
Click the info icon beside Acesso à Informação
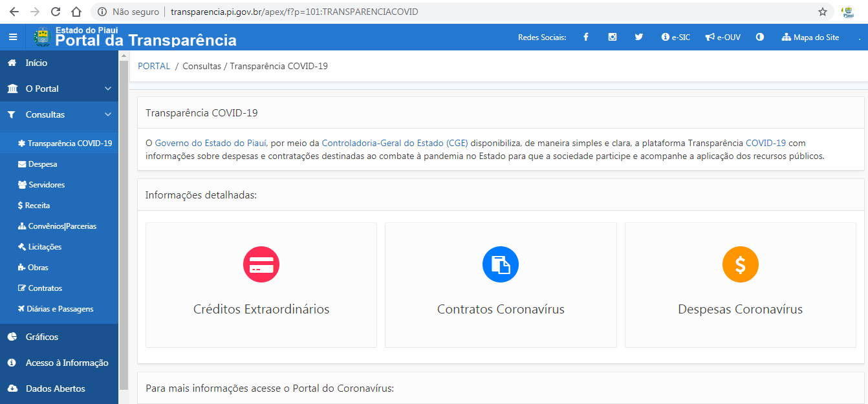coord(12,363)
